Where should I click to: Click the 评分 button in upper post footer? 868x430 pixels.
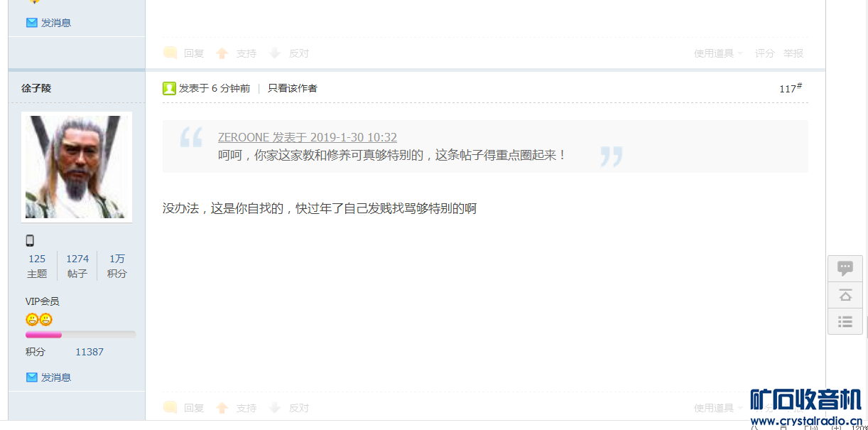click(765, 53)
